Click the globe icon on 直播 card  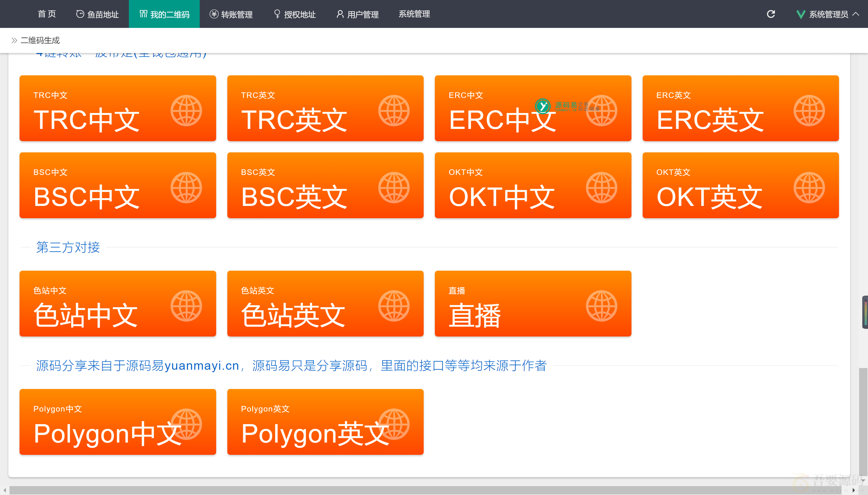coord(602,306)
